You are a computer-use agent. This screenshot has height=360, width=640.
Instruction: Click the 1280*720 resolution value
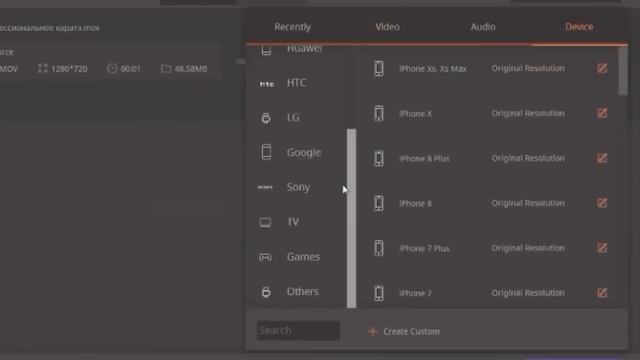tap(69, 69)
